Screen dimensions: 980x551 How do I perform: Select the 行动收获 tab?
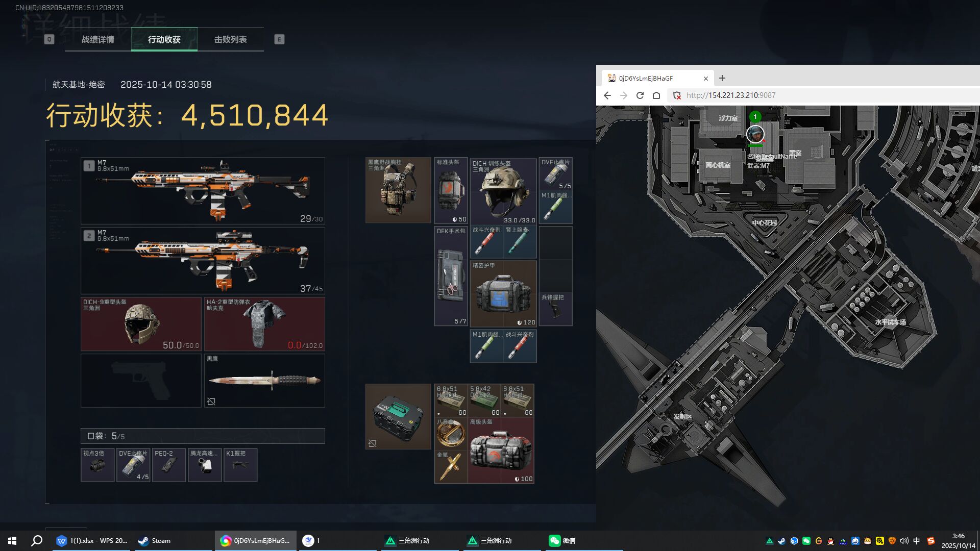(x=164, y=39)
